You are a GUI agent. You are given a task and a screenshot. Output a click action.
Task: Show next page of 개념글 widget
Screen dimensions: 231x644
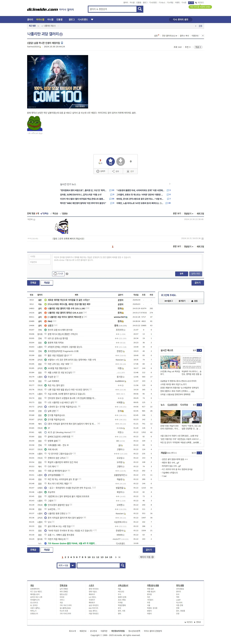pyautogui.click(x=201, y=453)
